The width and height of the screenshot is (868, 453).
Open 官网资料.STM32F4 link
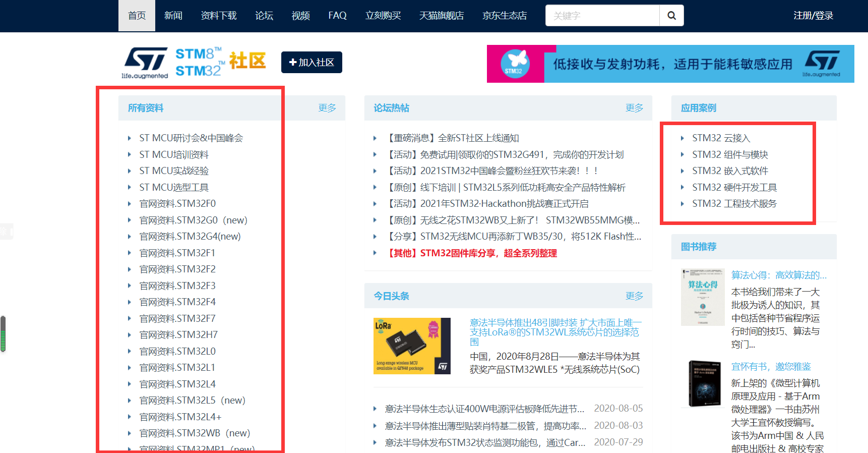[x=177, y=302]
